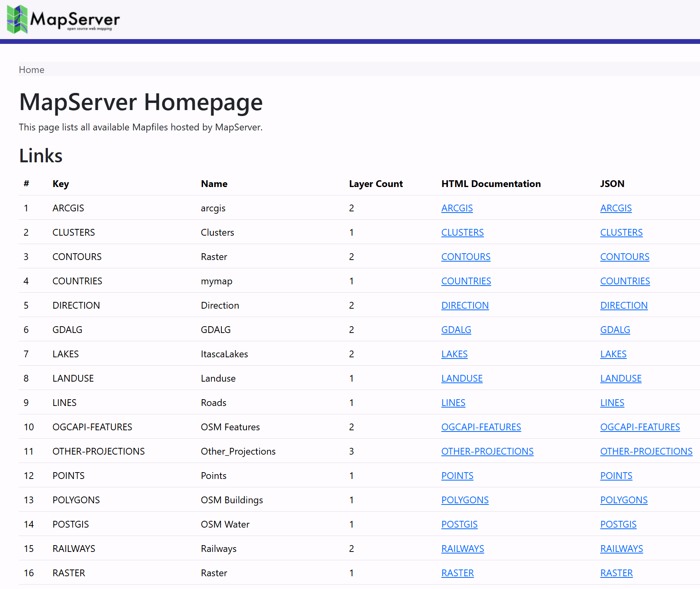
Task: Select the Roads name cell
Action: pyautogui.click(x=213, y=403)
